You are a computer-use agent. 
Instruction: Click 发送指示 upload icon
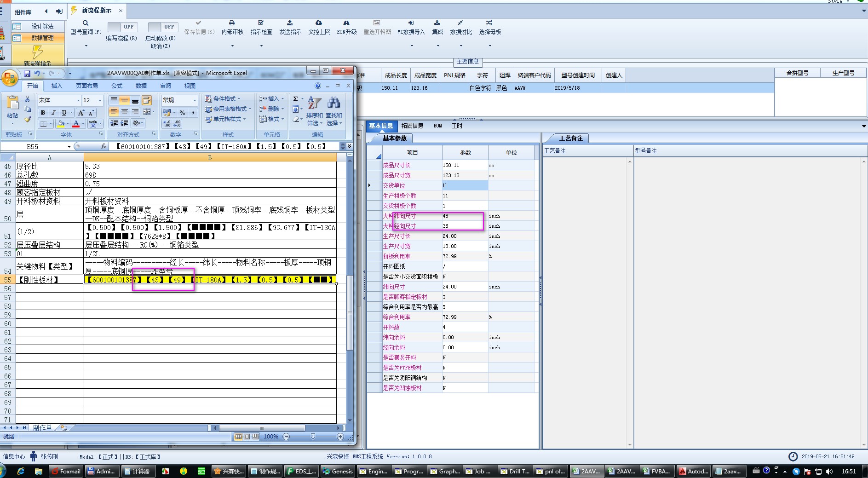pos(290,28)
